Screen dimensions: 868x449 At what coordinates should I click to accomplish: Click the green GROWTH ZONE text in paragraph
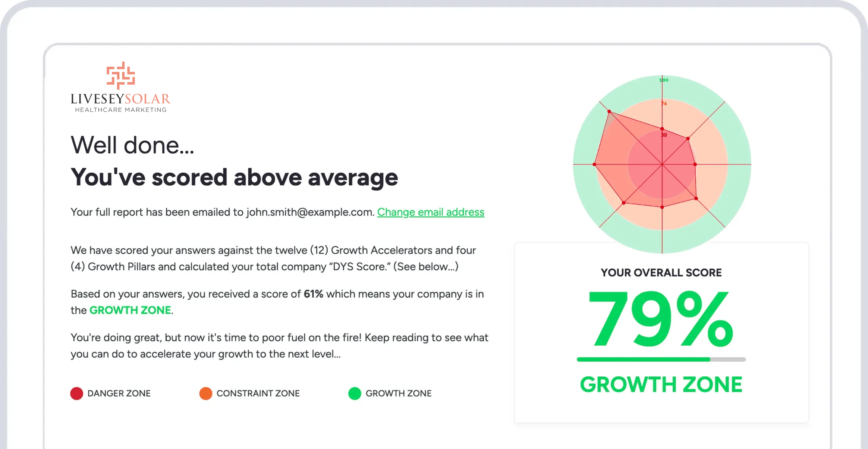(x=130, y=310)
